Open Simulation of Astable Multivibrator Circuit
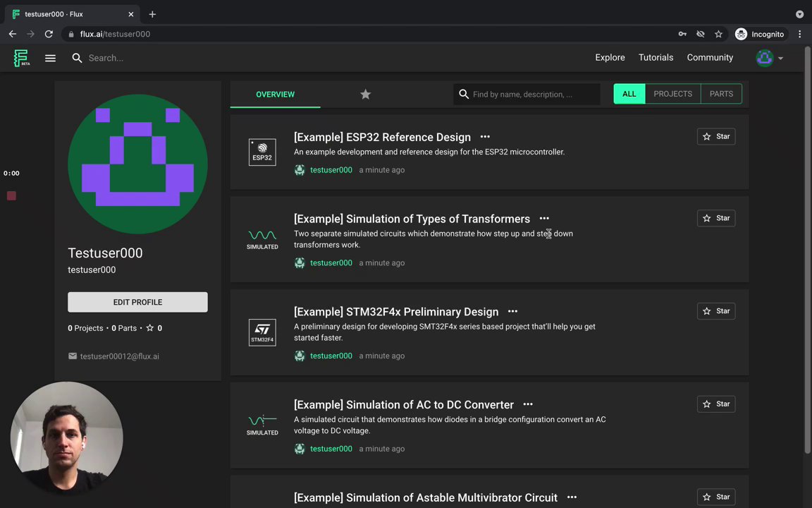 [x=426, y=497]
